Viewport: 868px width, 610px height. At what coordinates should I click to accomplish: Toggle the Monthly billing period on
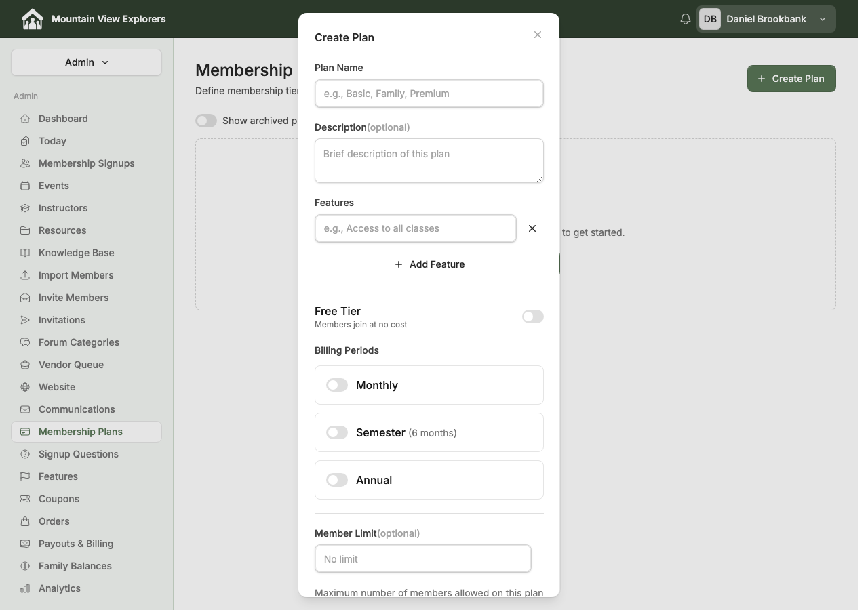(337, 385)
